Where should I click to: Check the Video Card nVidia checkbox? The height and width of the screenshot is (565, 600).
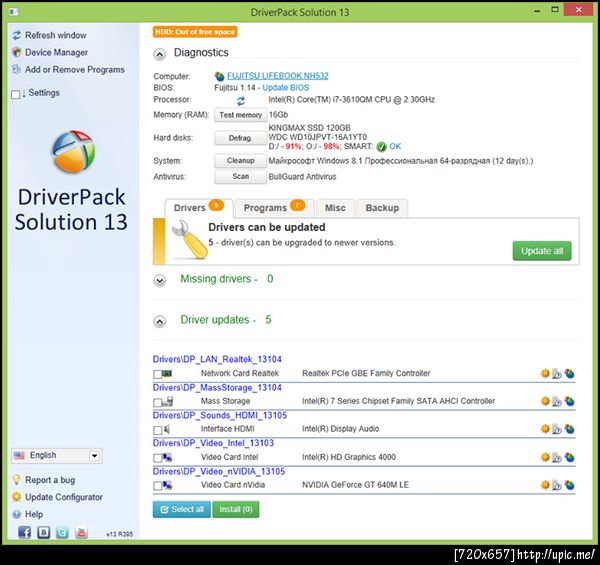(157, 486)
